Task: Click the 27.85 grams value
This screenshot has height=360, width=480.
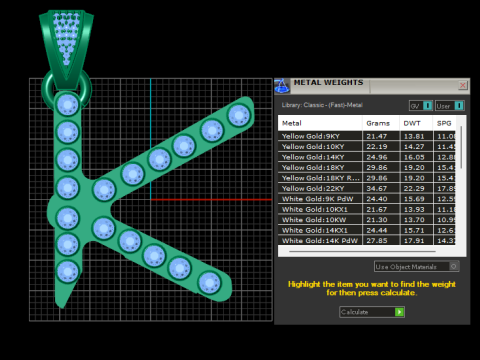Action: 377,240
